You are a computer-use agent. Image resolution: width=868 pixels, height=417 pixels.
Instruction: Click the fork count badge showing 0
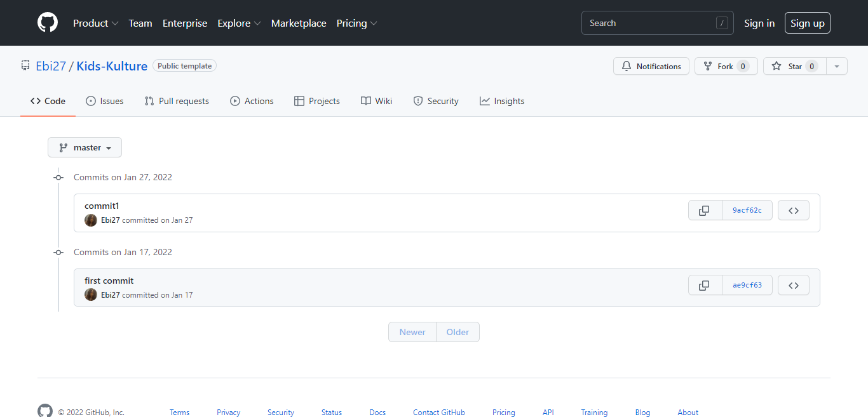[743, 66]
